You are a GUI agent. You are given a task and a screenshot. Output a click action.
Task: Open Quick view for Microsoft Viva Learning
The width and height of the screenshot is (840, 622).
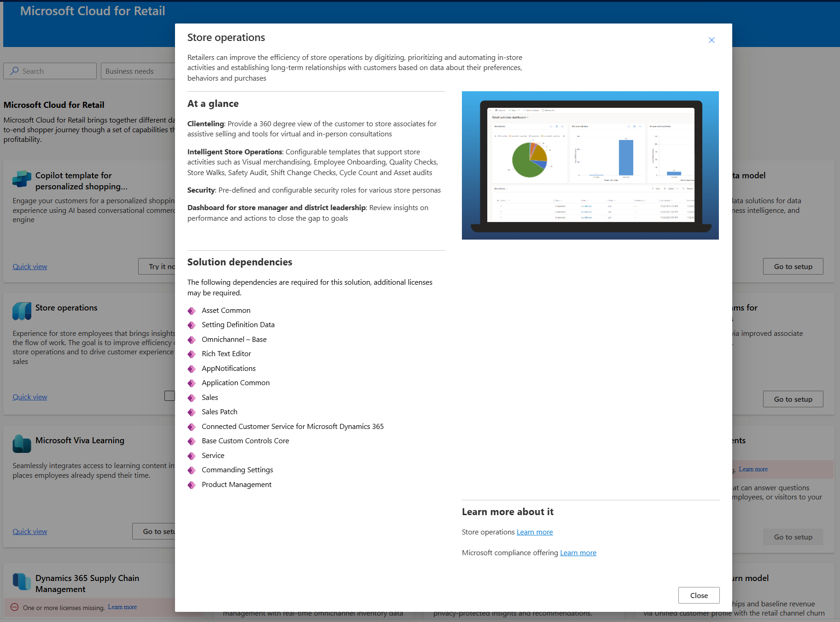pyautogui.click(x=30, y=531)
